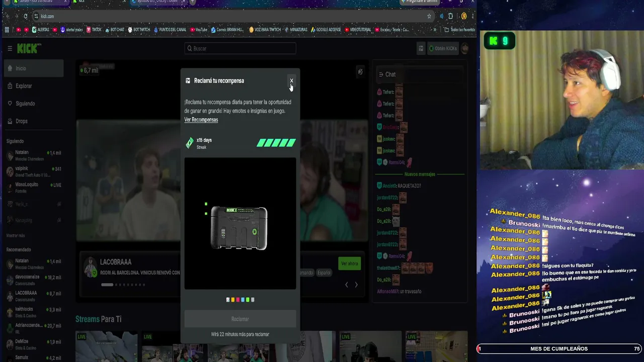Click the AlfonsoM97 chat username
Screen dimensions: 644x362
pos(387,292)
